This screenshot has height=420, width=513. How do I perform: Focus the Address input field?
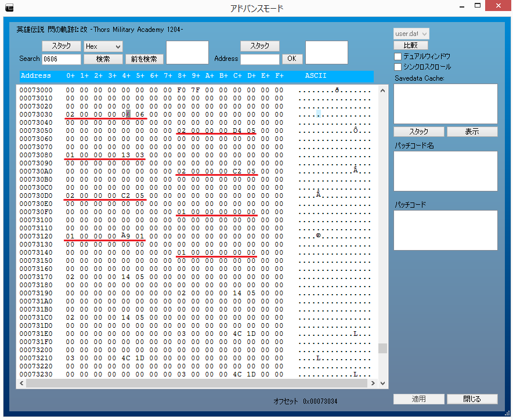pyautogui.click(x=260, y=59)
